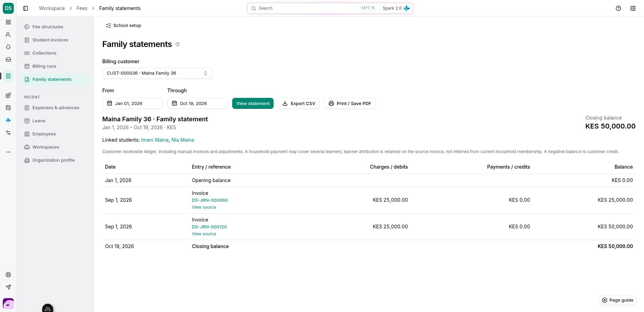Screen dimensions: 644x312
Task: Open Billing runs in the sidebar
Action: [x=55, y=66]
